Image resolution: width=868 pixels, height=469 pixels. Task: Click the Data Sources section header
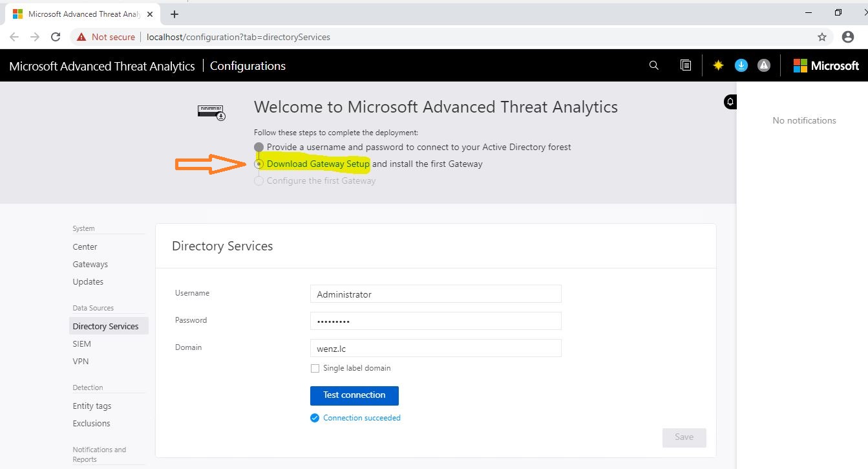pos(93,308)
